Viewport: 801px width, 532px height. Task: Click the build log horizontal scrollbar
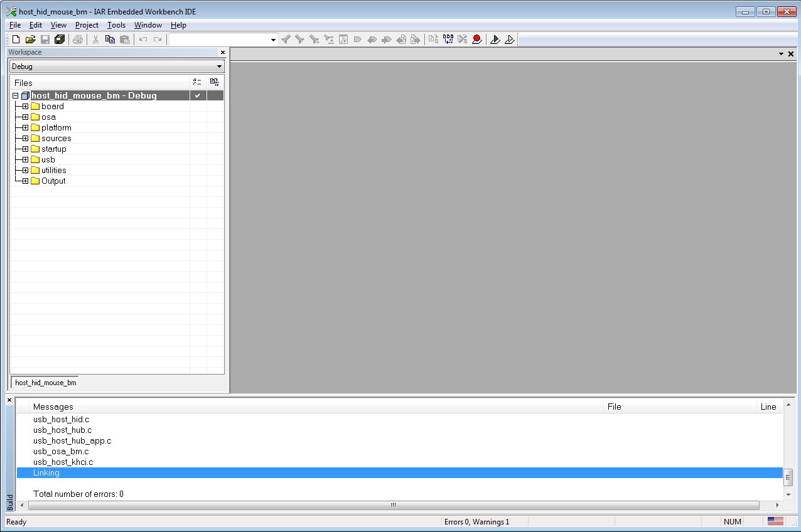click(394, 505)
